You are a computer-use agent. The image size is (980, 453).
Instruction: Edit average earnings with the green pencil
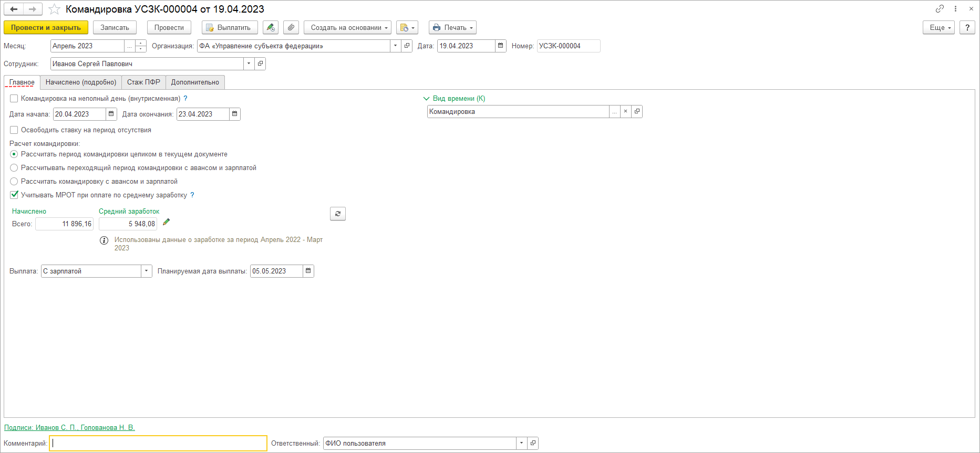click(x=166, y=222)
